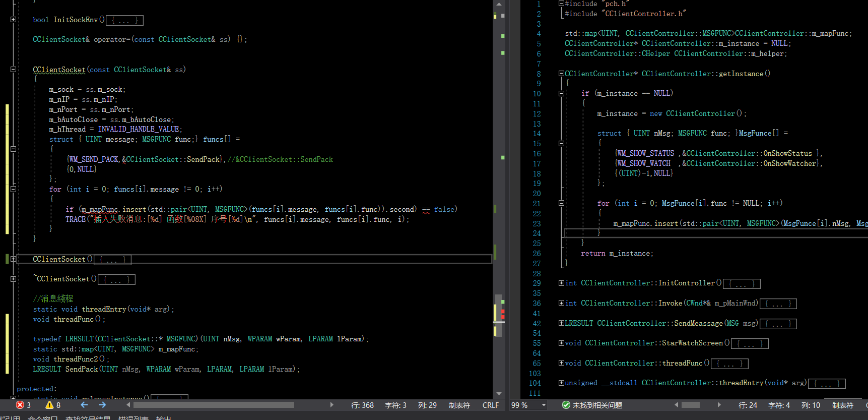Click left editor scrollbar down arrow
This screenshot has width=868, height=420.
499,394
